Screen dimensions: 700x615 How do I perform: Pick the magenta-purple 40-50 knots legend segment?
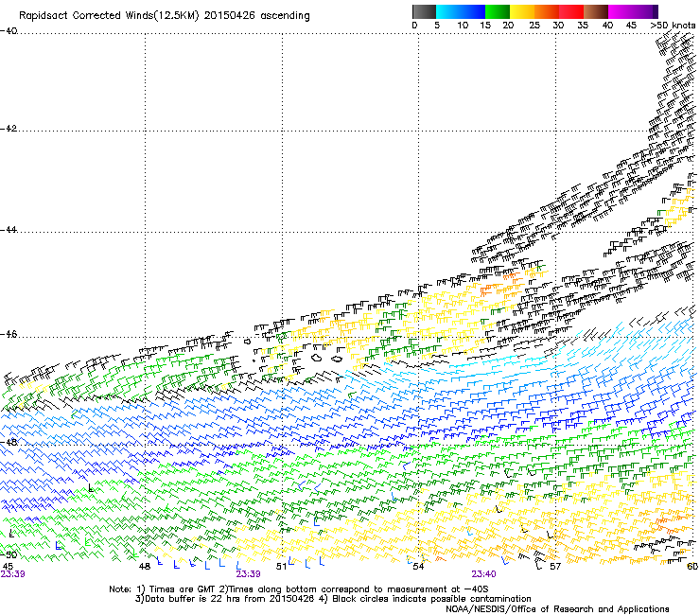click(x=633, y=11)
